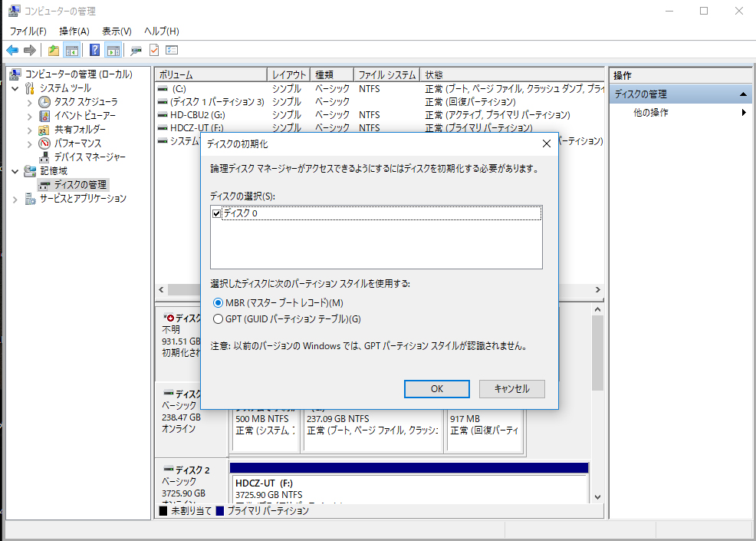
Task: Click the volume list horizontal scrollbar
Action: tap(184, 290)
